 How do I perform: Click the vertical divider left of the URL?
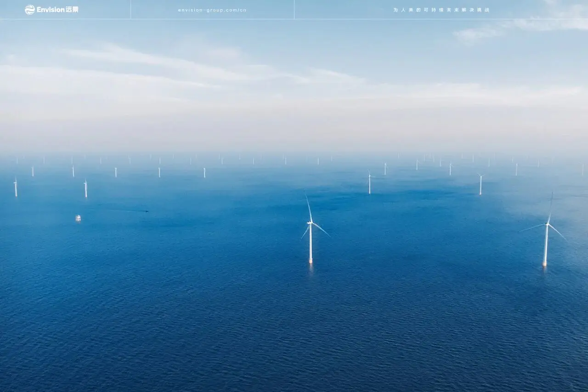click(130, 10)
